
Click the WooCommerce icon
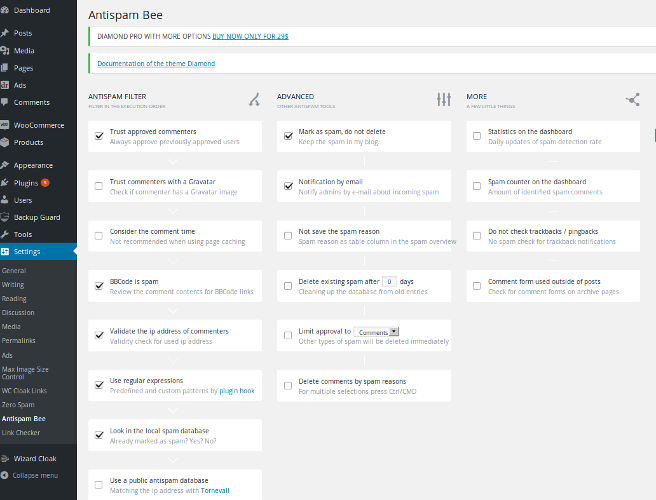pos(5,125)
